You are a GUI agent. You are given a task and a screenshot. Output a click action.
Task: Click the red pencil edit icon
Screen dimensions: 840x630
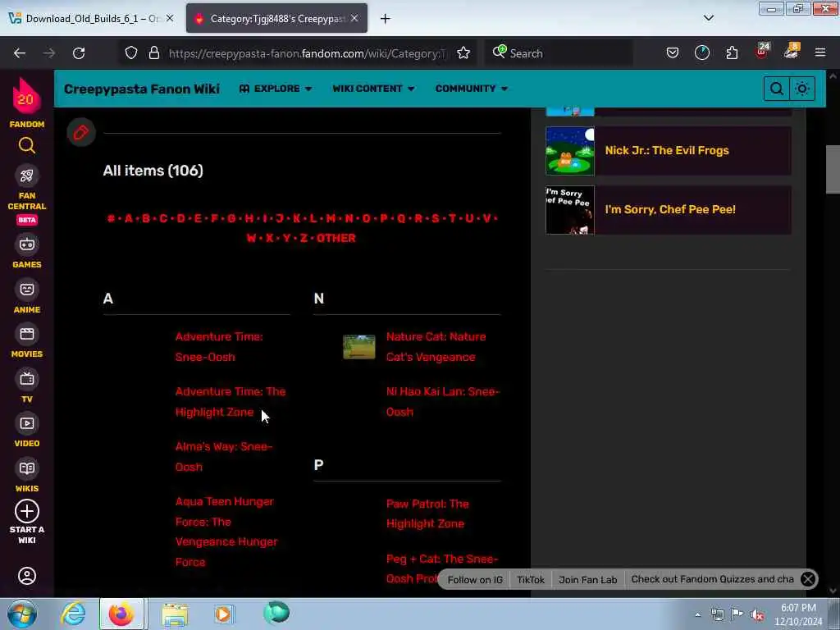click(x=81, y=132)
